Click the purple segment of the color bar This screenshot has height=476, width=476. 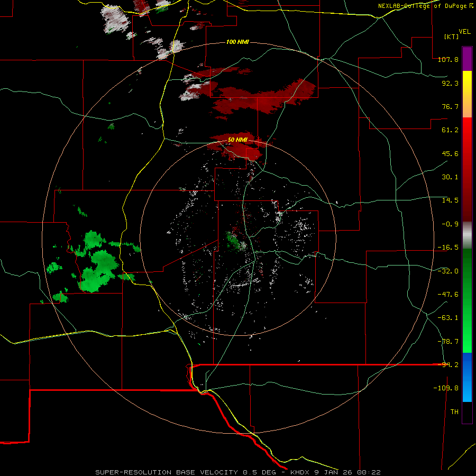pyautogui.click(x=467, y=59)
